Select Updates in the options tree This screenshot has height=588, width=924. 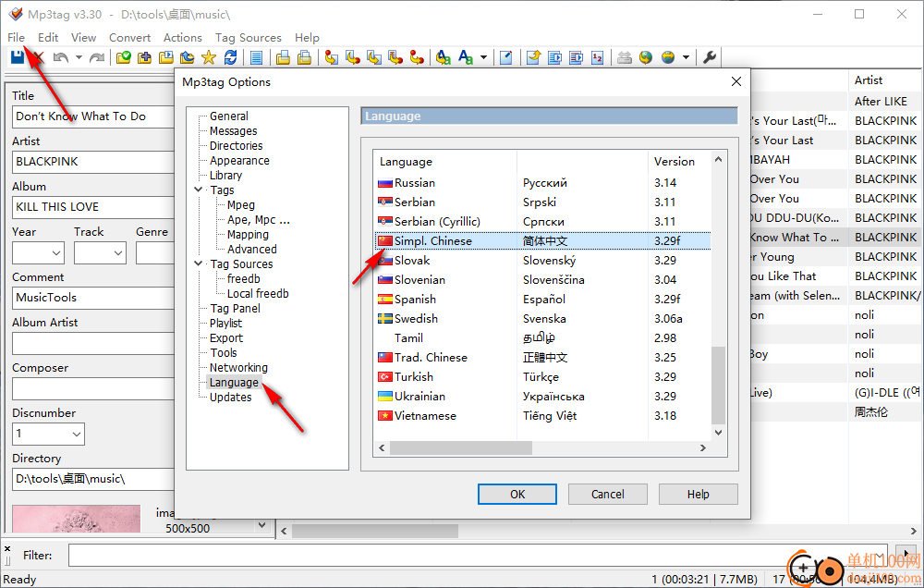tap(230, 397)
